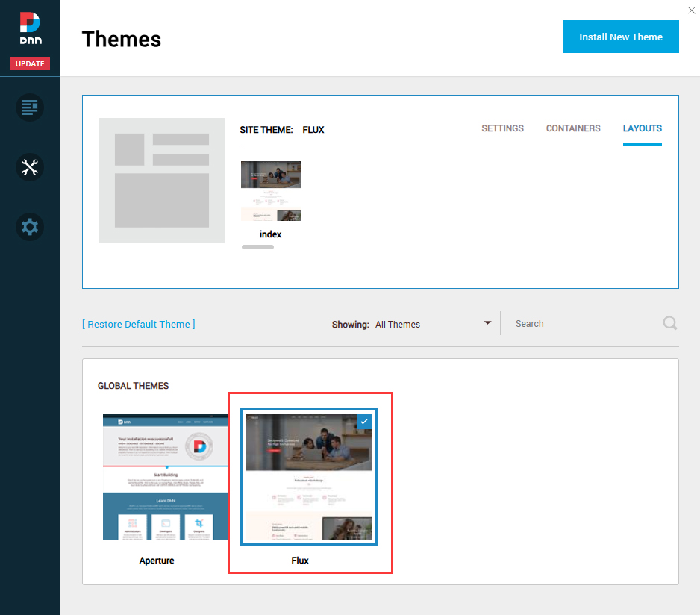Viewport: 700px width, 615px height.
Task: Click the site theme placeholder preview
Action: [x=162, y=181]
